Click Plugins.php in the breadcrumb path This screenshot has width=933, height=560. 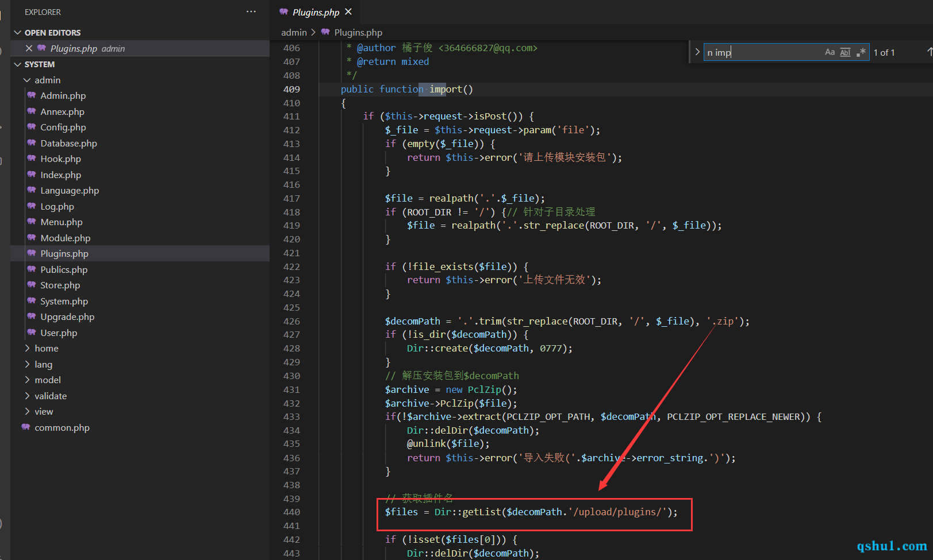[358, 32]
